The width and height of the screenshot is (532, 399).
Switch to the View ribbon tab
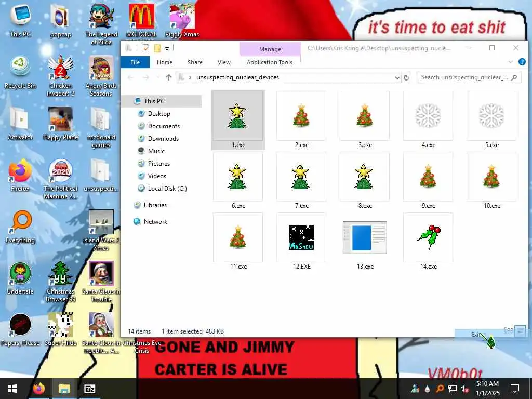pos(224,62)
